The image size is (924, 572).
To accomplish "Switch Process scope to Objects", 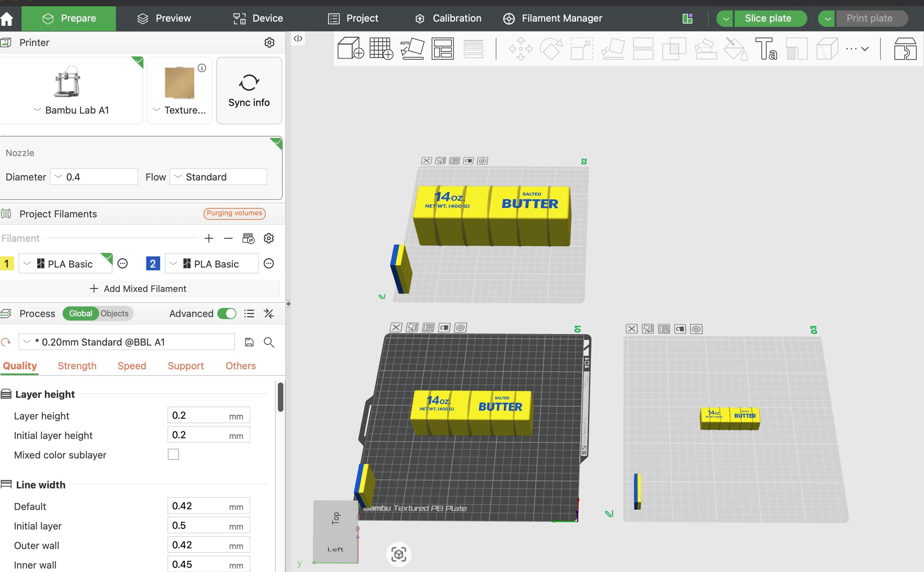I will (x=114, y=314).
